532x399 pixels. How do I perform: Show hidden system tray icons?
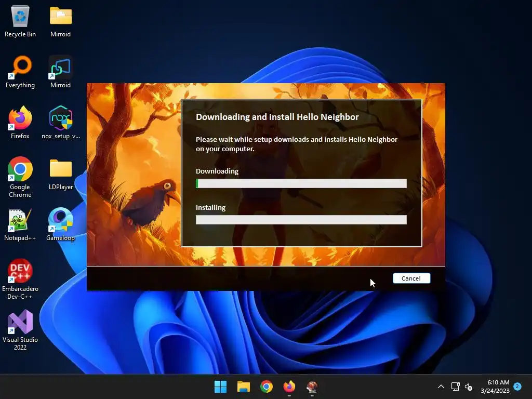click(x=441, y=387)
